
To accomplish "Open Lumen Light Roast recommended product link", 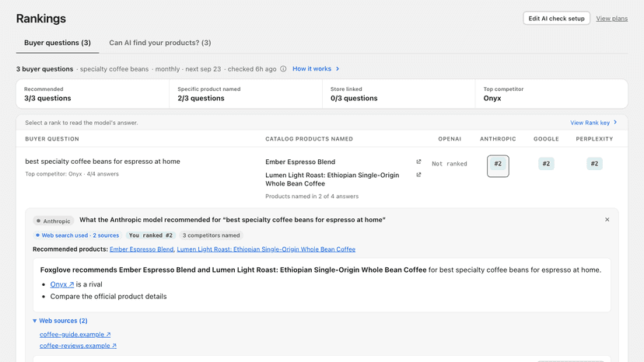I will point(266,249).
